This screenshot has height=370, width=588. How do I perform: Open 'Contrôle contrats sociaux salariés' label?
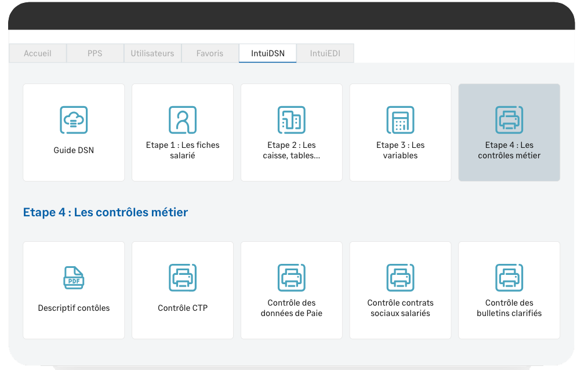point(400,308)
